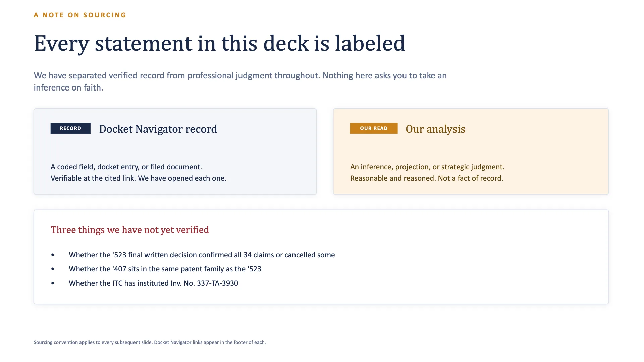Image resolution: width=644 pixels, height=362 pixels.
Task: Click the bullet about ITC Inv. No. 337-TA-3930
Action: click(153, 283)
